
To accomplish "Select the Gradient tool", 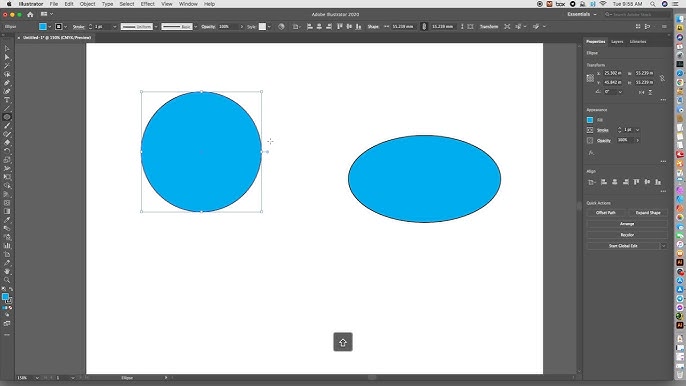I will click(7, 211).
